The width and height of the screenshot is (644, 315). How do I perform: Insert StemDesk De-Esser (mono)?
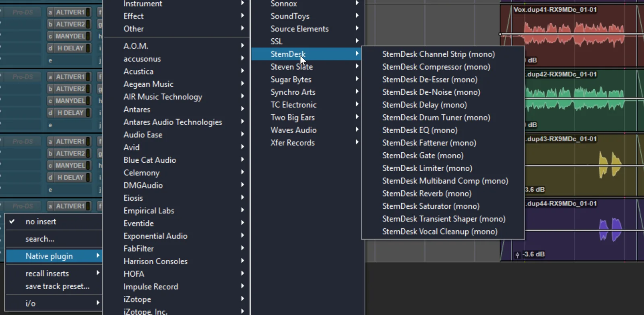443,80
